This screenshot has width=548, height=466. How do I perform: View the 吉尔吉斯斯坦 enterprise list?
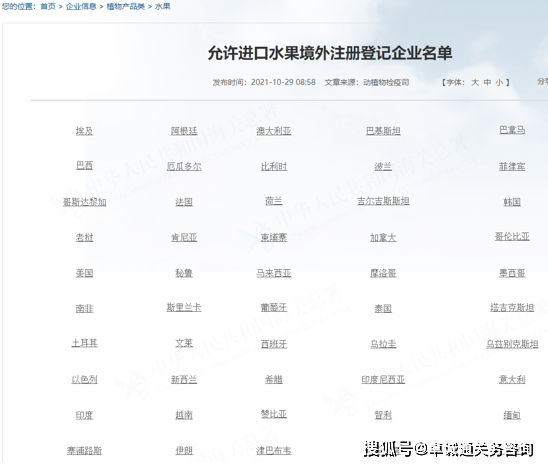[383, 201]
